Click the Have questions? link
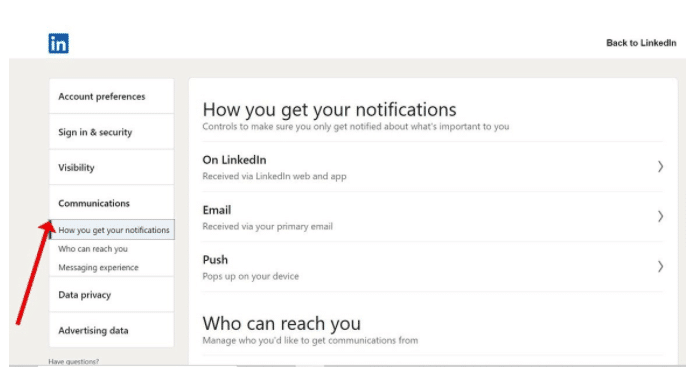This screenshot has width=686, height=367. (x=74, y=361)
